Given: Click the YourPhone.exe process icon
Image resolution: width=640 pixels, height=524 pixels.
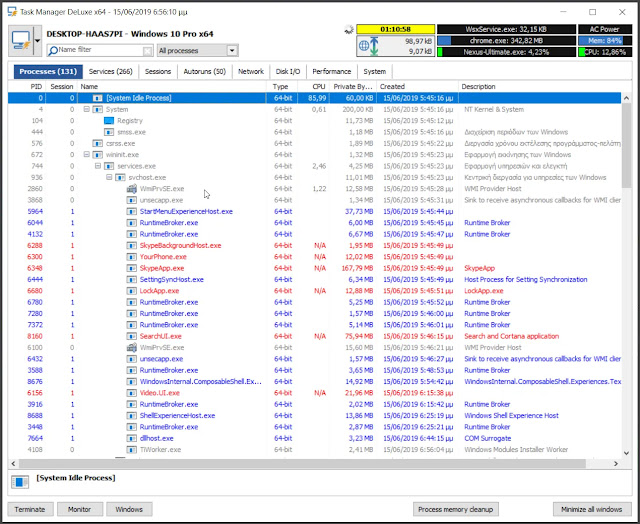Looking at the screenshot, I should point(131,257).
